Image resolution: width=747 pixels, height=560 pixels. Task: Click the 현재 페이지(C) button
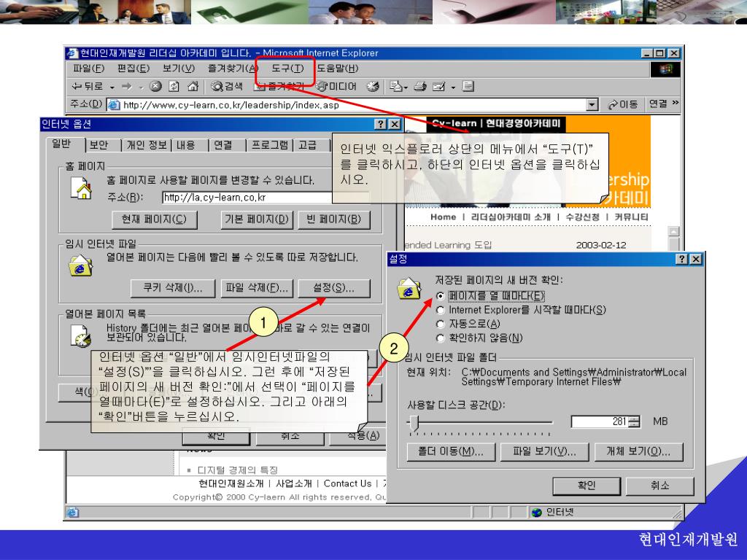coord(155,219)
